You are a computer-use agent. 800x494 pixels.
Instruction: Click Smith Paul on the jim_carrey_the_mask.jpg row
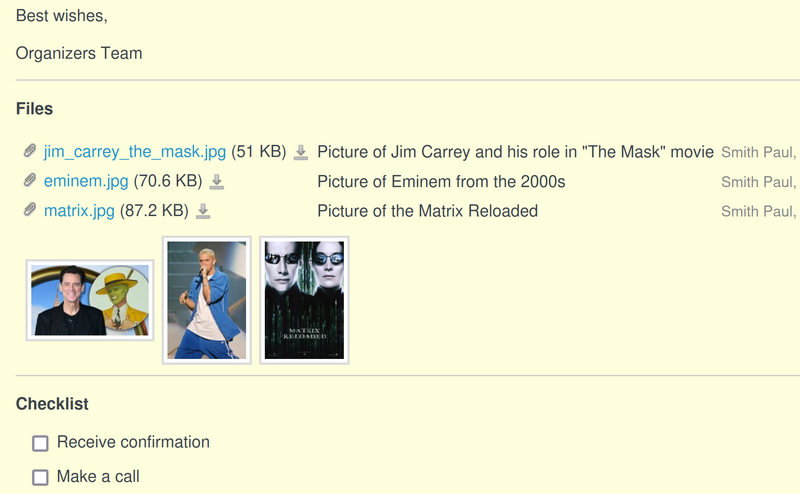756,153
